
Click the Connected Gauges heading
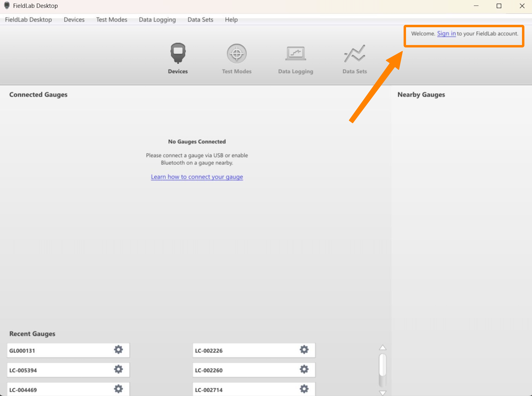(x=38, y=94)
